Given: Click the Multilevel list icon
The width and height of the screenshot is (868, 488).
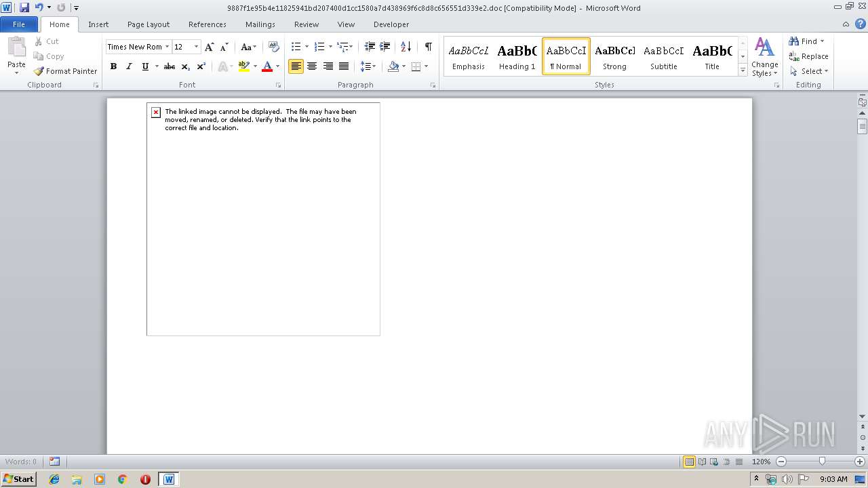Looking at the screenshot, I should coord(342,47).
